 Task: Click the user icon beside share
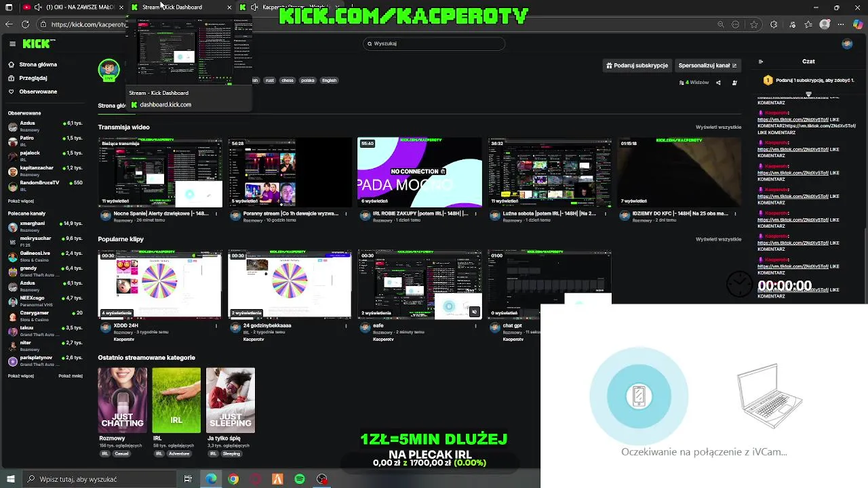tap(735, 83)
